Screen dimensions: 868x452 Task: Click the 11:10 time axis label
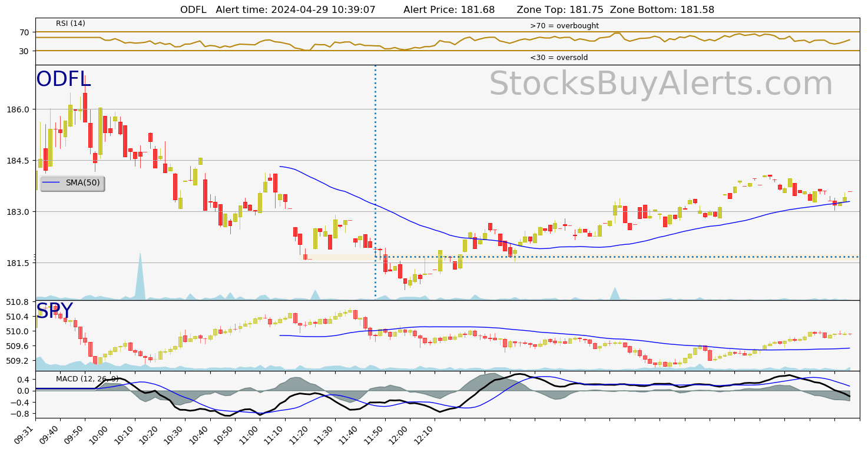click(x=274, y=434)
